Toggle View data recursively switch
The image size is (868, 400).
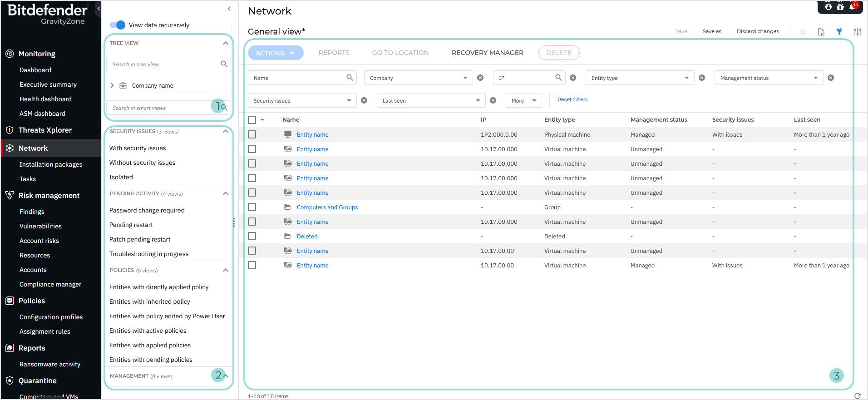pos(118,25)
